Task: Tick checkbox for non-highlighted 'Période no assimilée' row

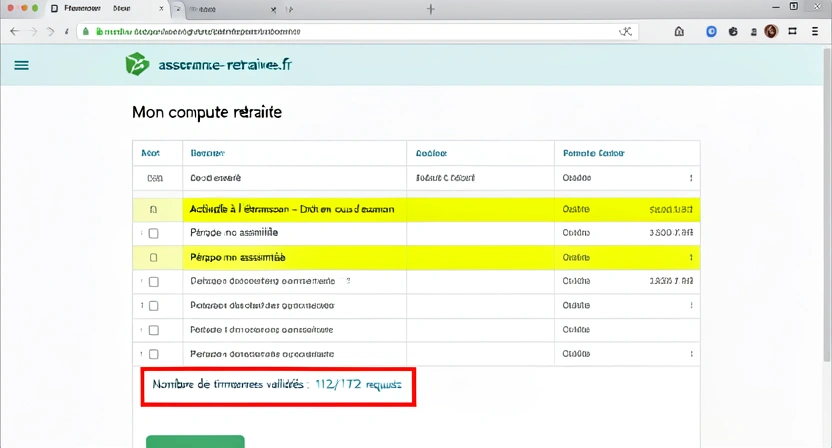Action: (153, 233)
